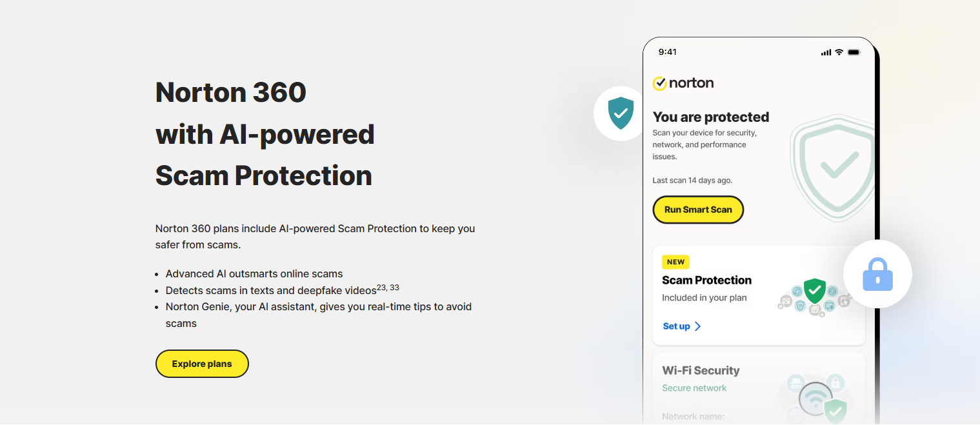
Task: Expand the chevron next to Set up
Action: [x=696, y=326]
